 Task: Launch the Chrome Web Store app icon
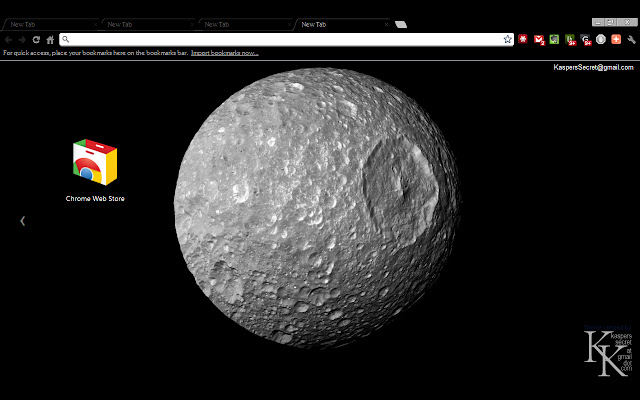[x=95, y=162]
